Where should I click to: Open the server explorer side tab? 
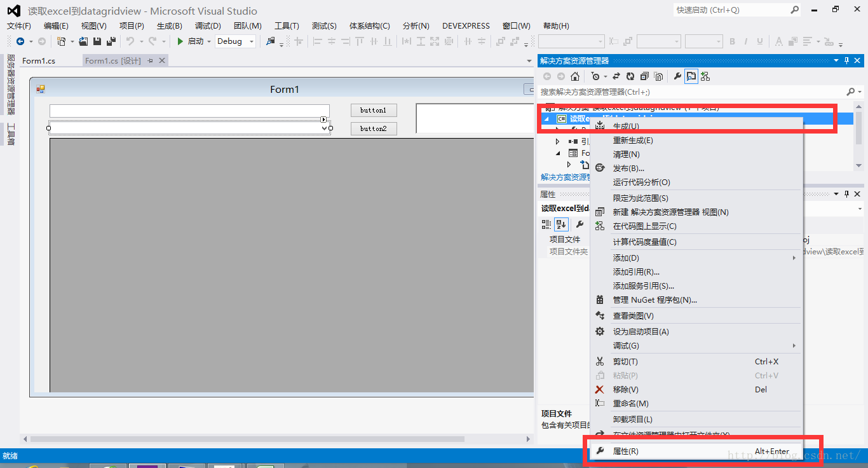(x=10, y=85)
